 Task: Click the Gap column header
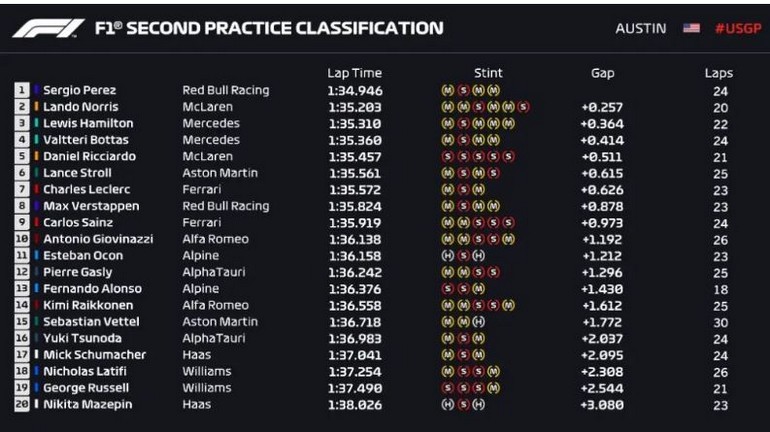point(602,73)
